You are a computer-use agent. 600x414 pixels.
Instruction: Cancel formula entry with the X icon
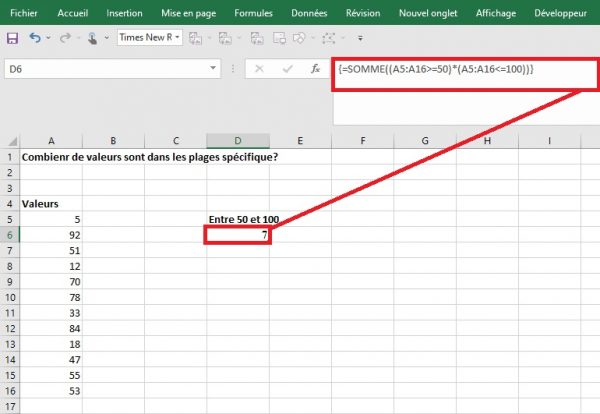point(259,69)
